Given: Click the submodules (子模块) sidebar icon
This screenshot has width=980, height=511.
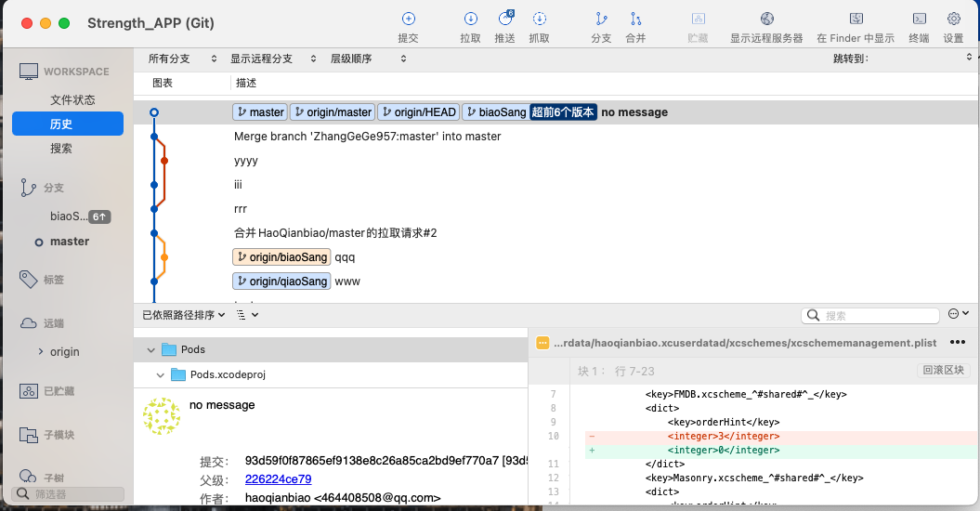Looking at the screenshot, I should (28, 435).
